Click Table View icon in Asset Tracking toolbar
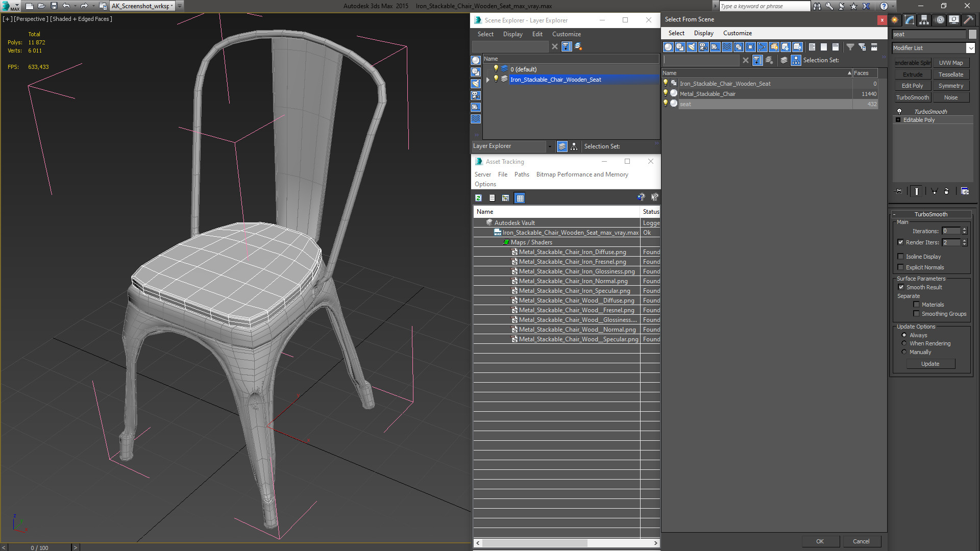 pyautogui.click(x=520, y=198)
